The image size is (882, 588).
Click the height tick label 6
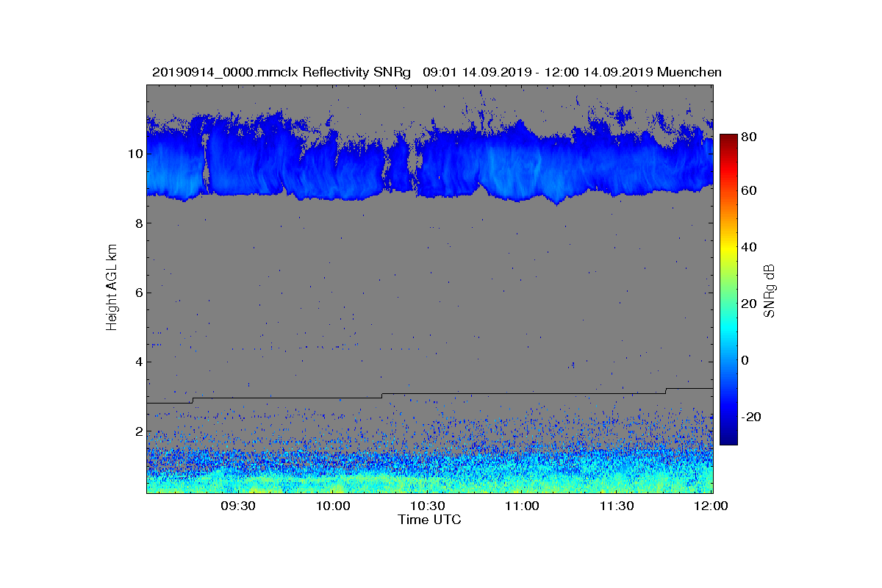(x=138, y=293)
